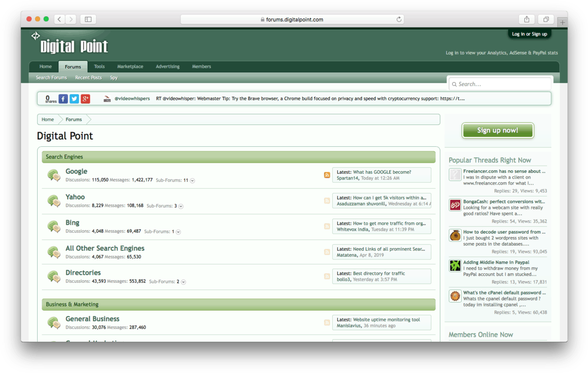Share page via Twitter icon
The height and width of the screenshot is (373, 588).
[x=74, y=99]
